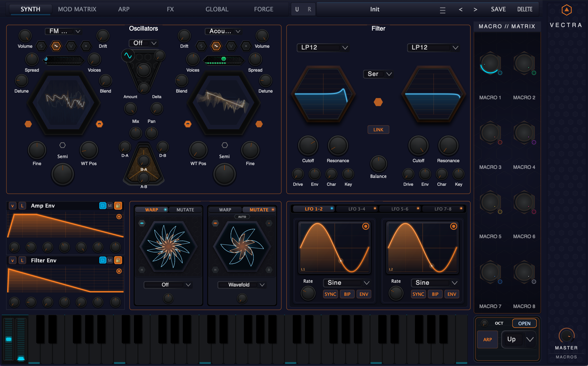
Task: Click the Macro 1 blue ring indicator
Action: click(500, 73)
